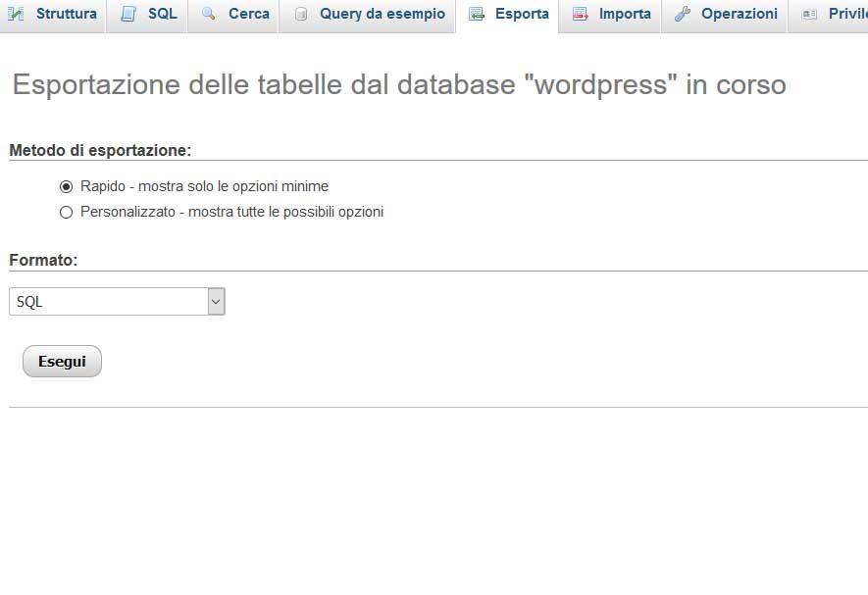Highlight the SQL format value
Viewport: 868px width, 595px height.
pos(26,301)
